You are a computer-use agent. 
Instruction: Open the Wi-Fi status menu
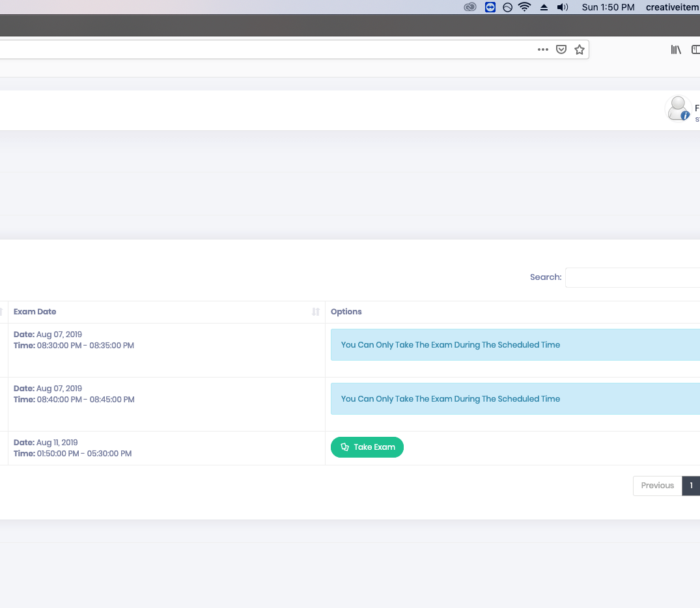tap(525, 7)
